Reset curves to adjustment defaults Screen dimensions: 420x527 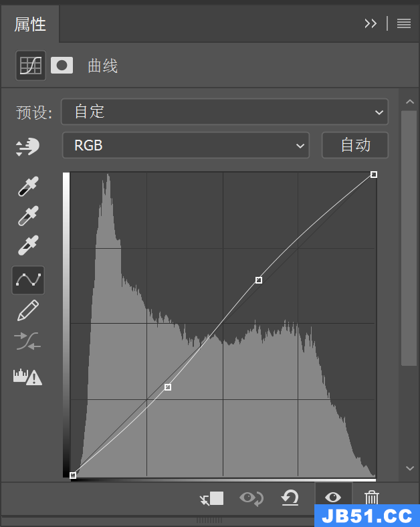(290, 498)
